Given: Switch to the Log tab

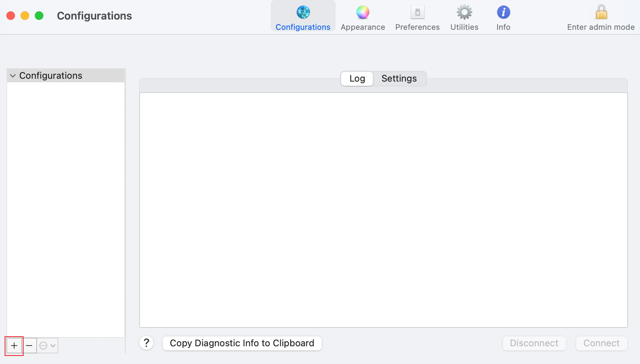Looking at the screenshot, I should [356, 78].
